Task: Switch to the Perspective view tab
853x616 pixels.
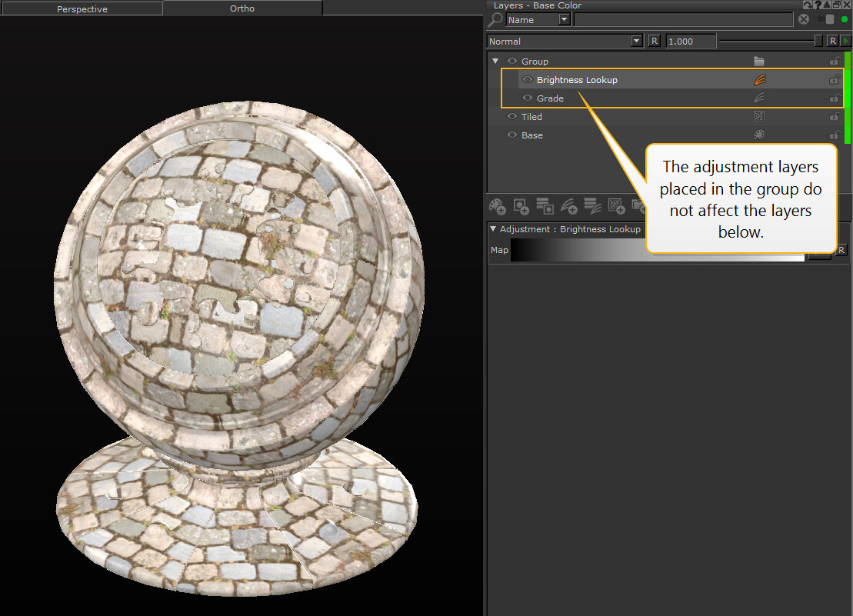Action: 82,9
